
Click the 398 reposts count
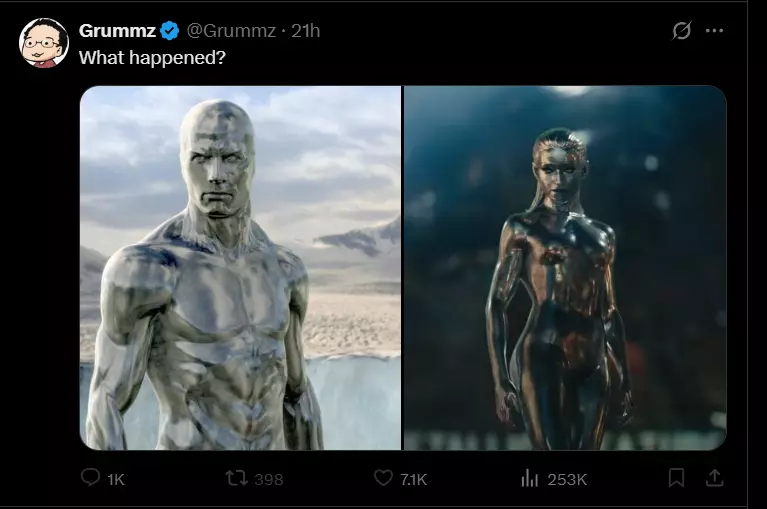pos(269,479)
